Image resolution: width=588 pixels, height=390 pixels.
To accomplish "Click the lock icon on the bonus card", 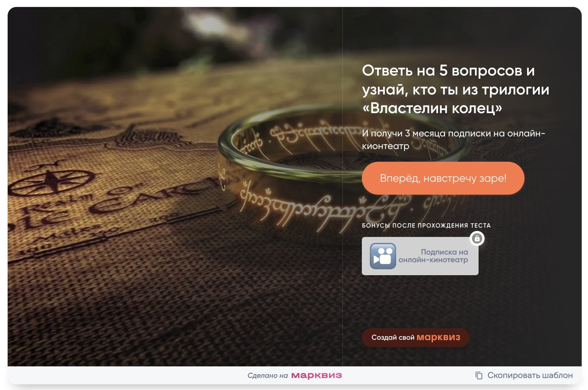I will [477, 238].
